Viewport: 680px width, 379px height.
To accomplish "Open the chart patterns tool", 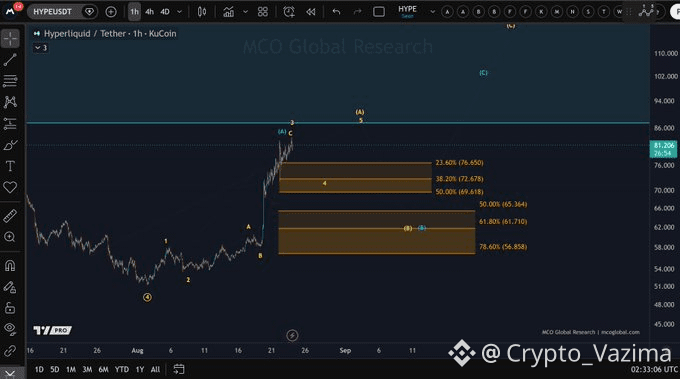I will tap(10, 102).
